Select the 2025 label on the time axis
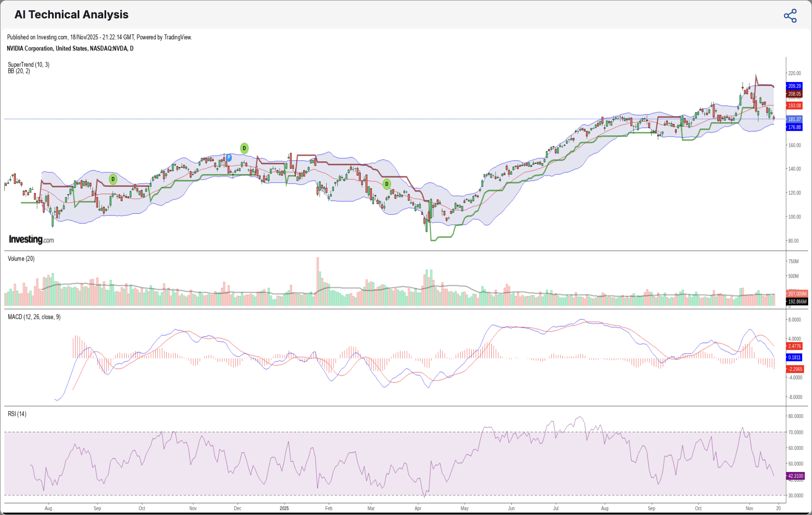 pos(284,508)
